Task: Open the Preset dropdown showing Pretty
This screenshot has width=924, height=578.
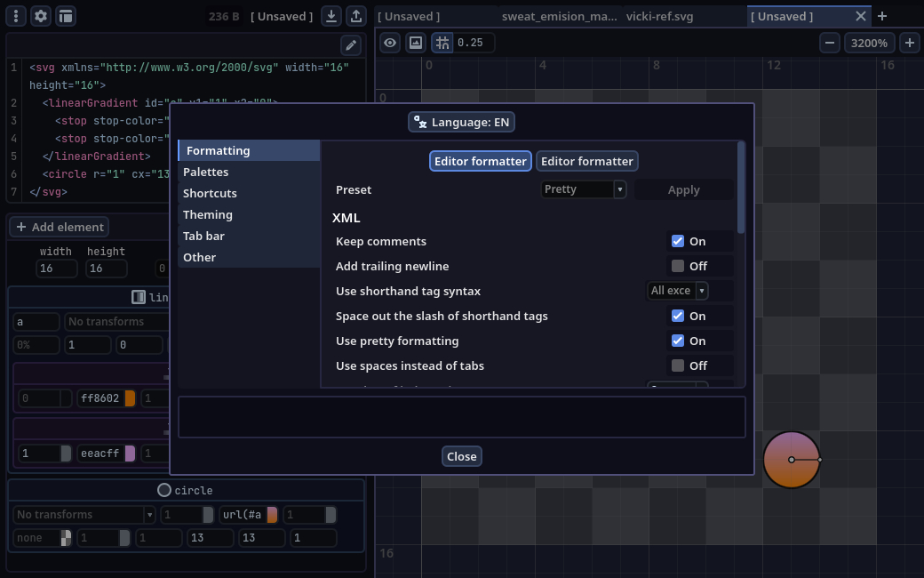Action: coord(583,189)
